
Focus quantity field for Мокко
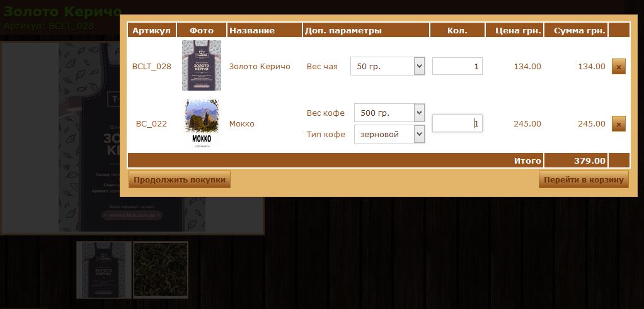457,123
